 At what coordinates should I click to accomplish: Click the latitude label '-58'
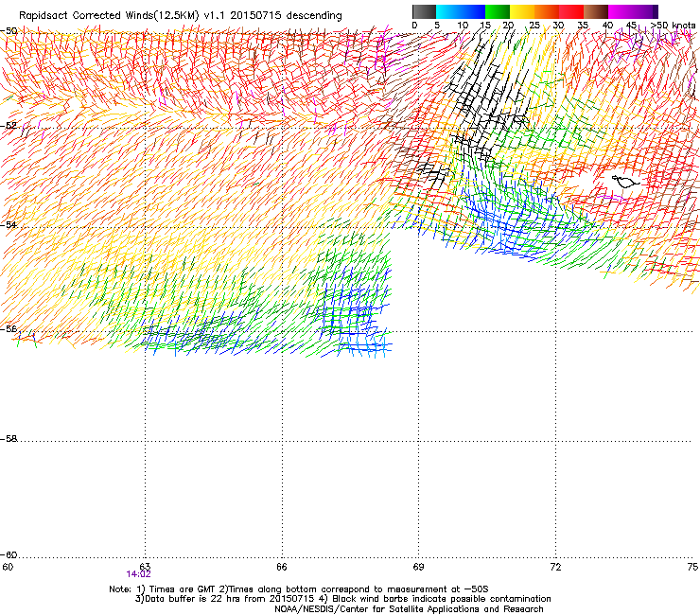[x=9, y=439]
